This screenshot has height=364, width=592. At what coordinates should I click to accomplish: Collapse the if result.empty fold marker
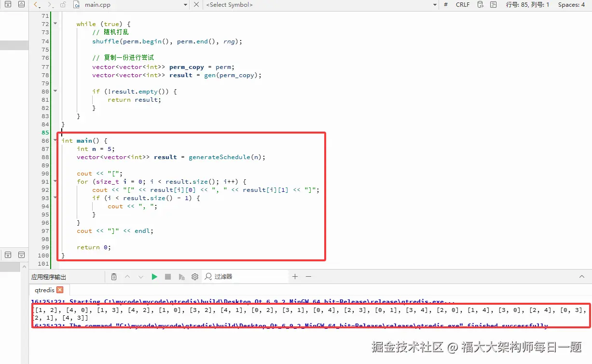[55, 91]
